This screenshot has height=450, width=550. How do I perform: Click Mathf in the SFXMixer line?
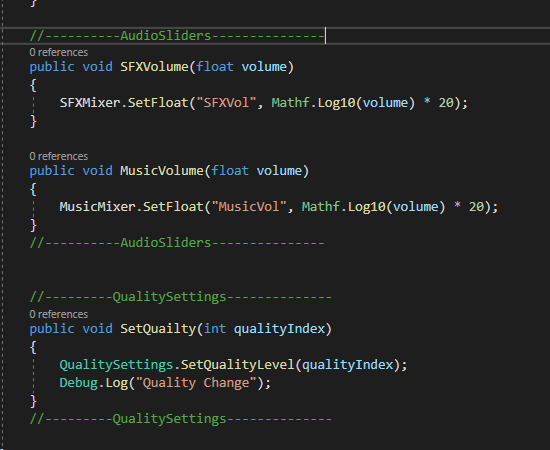(x=291, y=103)
